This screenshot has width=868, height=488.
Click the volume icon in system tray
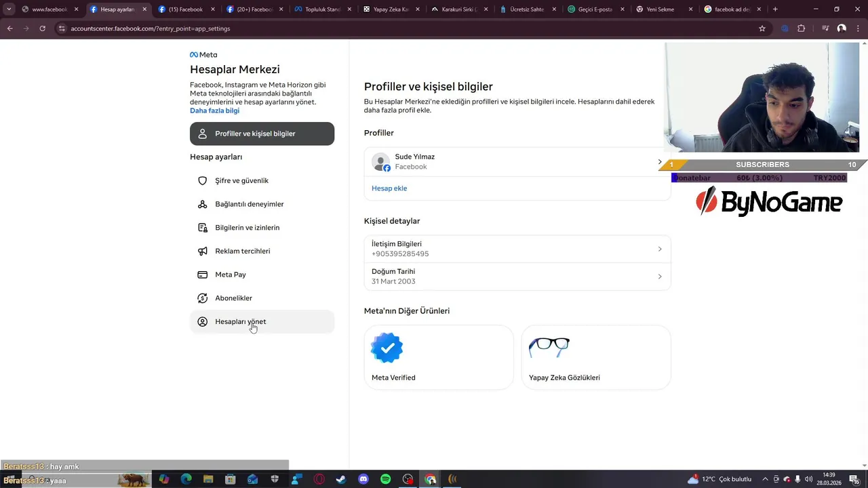click(809, 479)
